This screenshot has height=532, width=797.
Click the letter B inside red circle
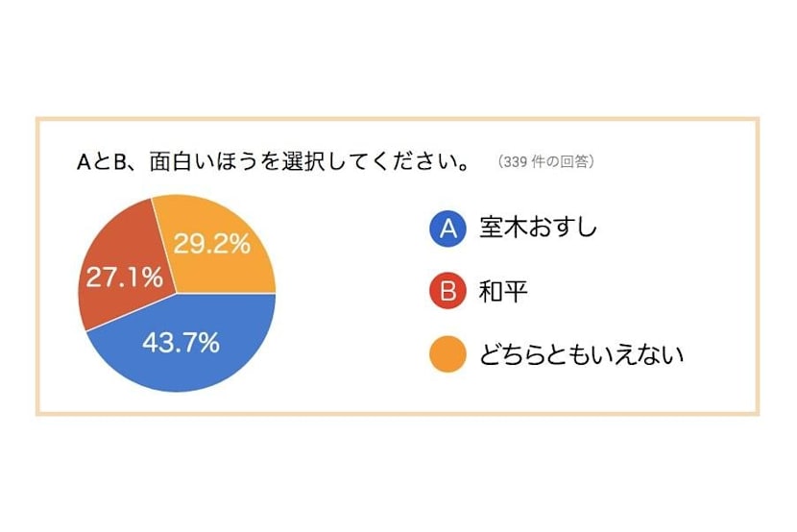pyautogui.click(x=447, y=292)
